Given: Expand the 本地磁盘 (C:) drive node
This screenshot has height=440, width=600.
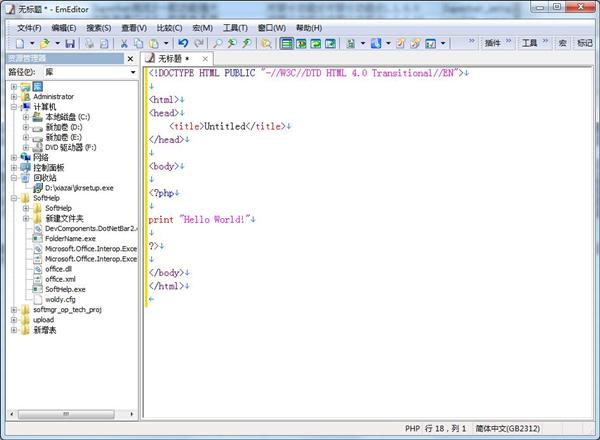Looking at the screenshot, I should coord(26,117).
